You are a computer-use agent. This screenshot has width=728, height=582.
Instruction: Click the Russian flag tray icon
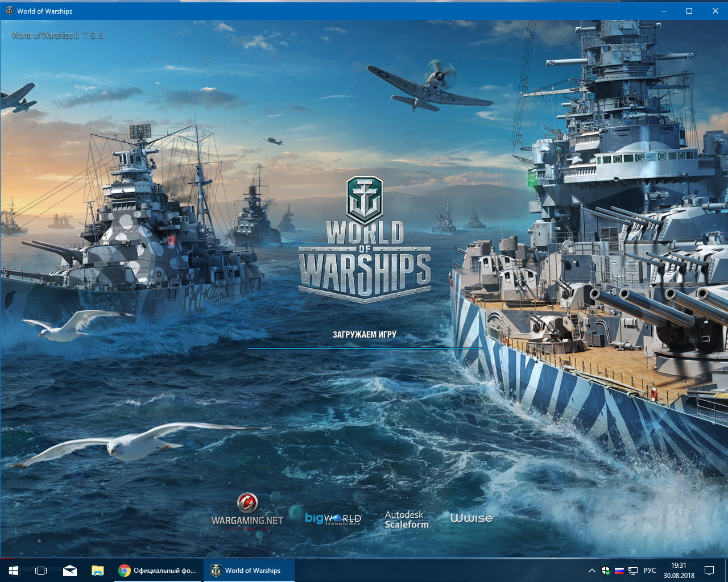(x=619, y=570)
